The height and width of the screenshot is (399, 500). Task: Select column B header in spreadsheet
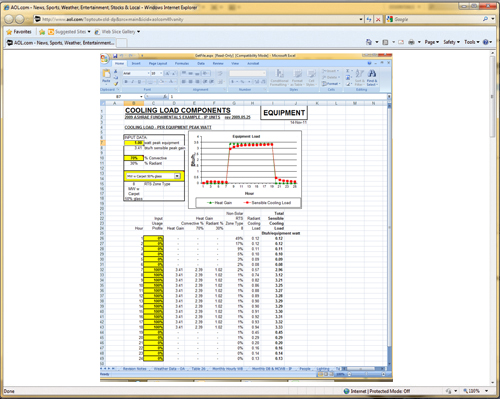coord(134,103)
